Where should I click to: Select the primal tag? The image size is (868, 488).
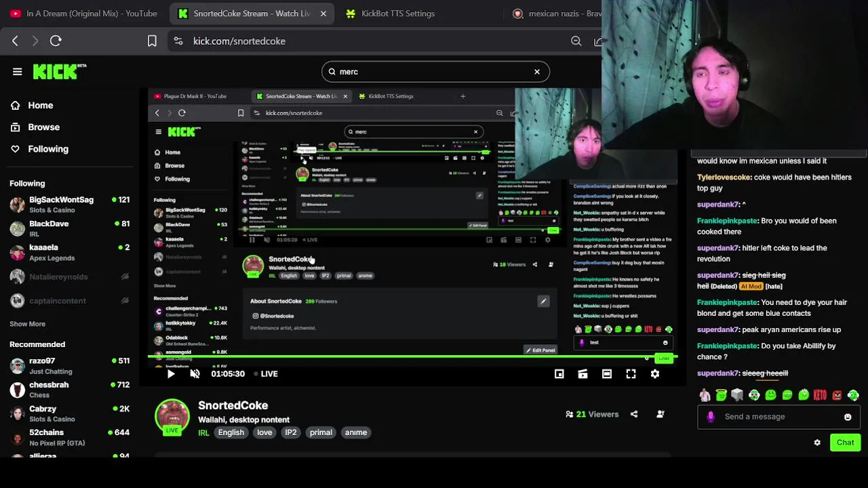click(321, 432)
